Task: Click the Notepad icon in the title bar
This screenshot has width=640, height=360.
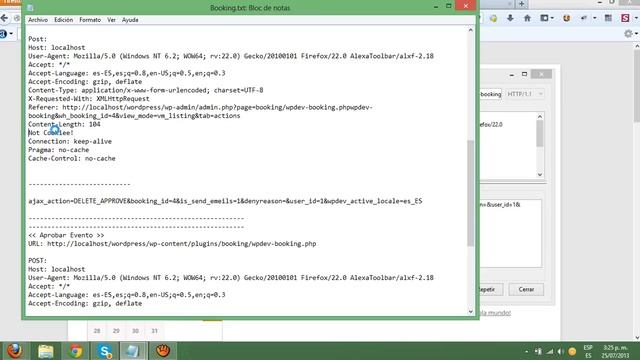Action: 30,8
